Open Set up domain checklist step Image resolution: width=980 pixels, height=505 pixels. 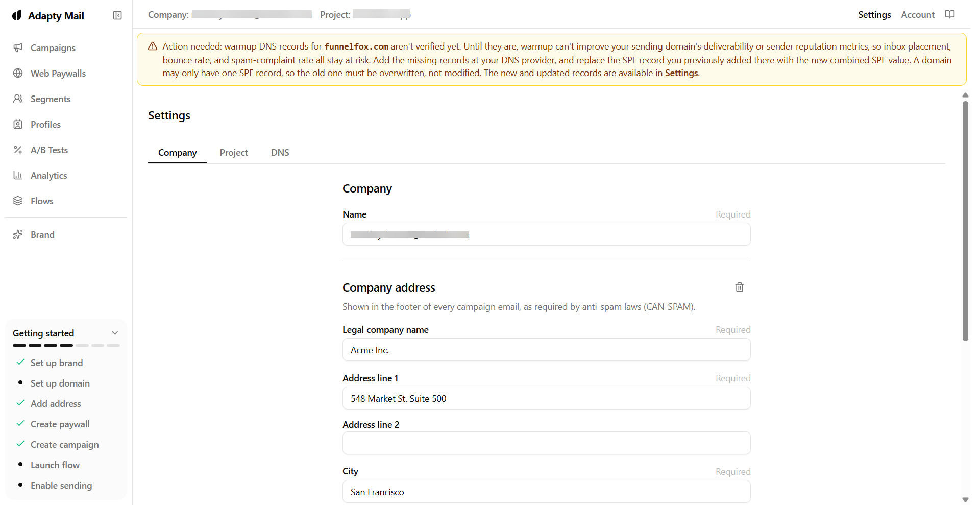[x=60, y=383]
